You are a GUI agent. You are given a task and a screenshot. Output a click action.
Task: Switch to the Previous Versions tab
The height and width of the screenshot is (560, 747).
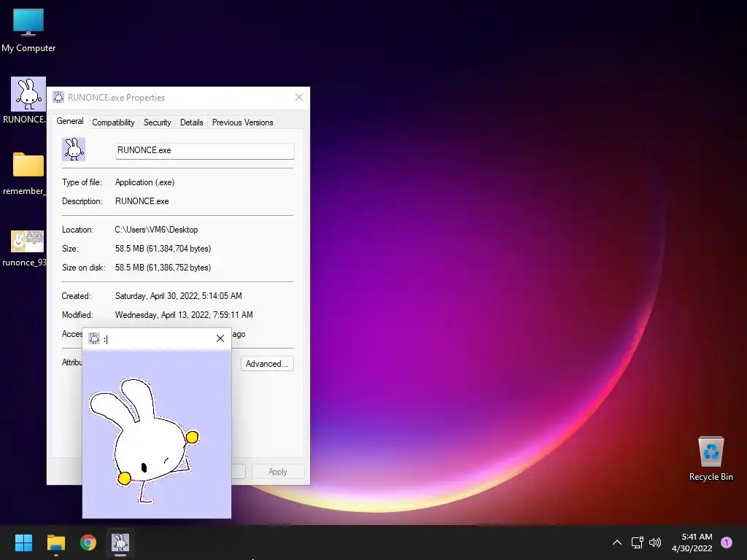(x=242, y=122)
